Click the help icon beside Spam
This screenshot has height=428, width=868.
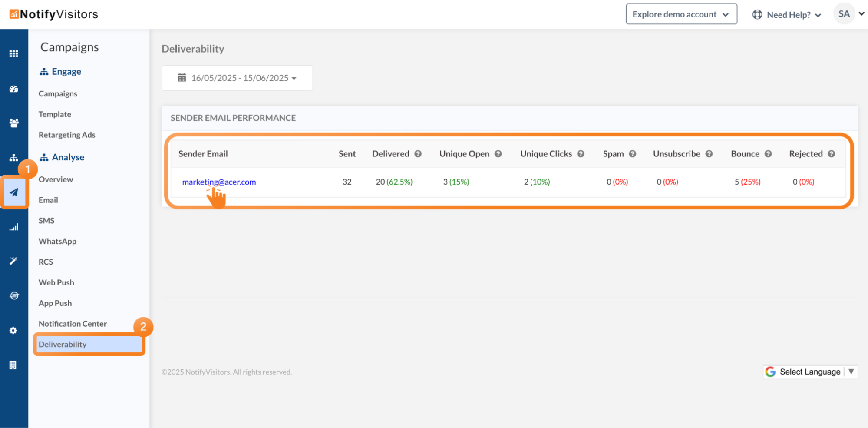point(633,154)
